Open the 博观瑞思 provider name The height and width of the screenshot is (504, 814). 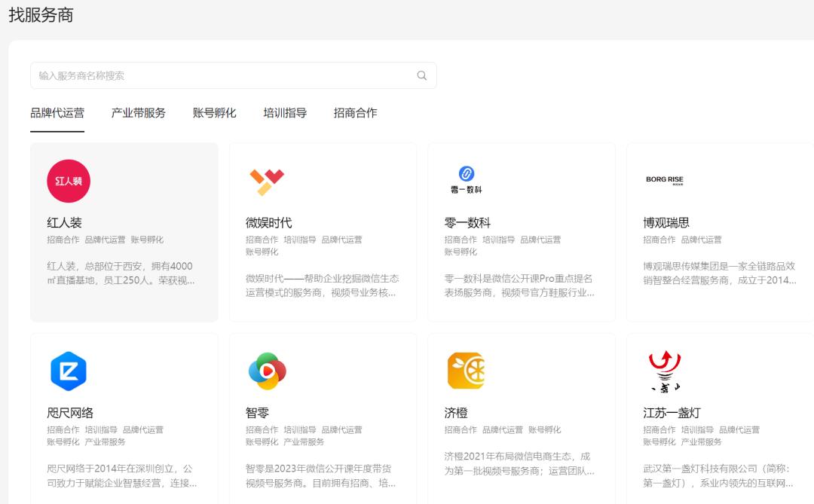666,223
